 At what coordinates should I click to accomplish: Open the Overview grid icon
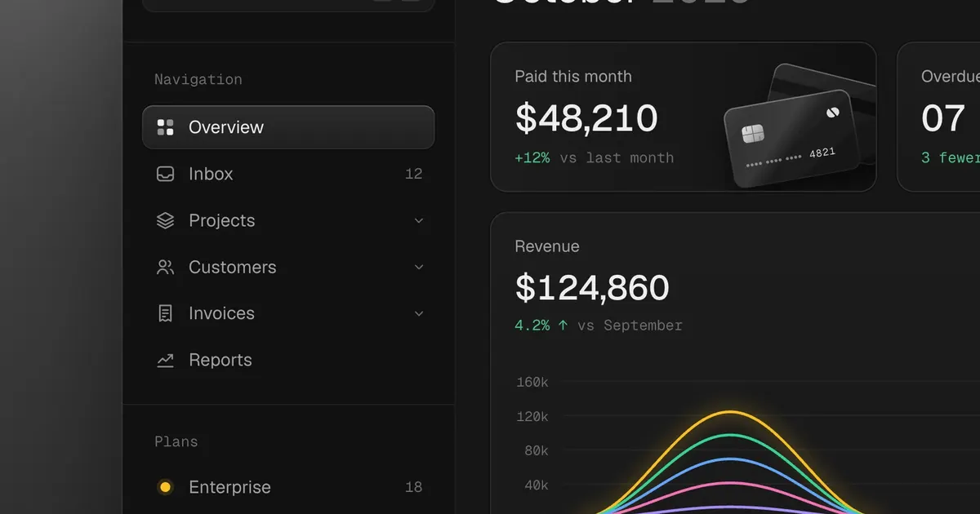[x=166, y=127]
